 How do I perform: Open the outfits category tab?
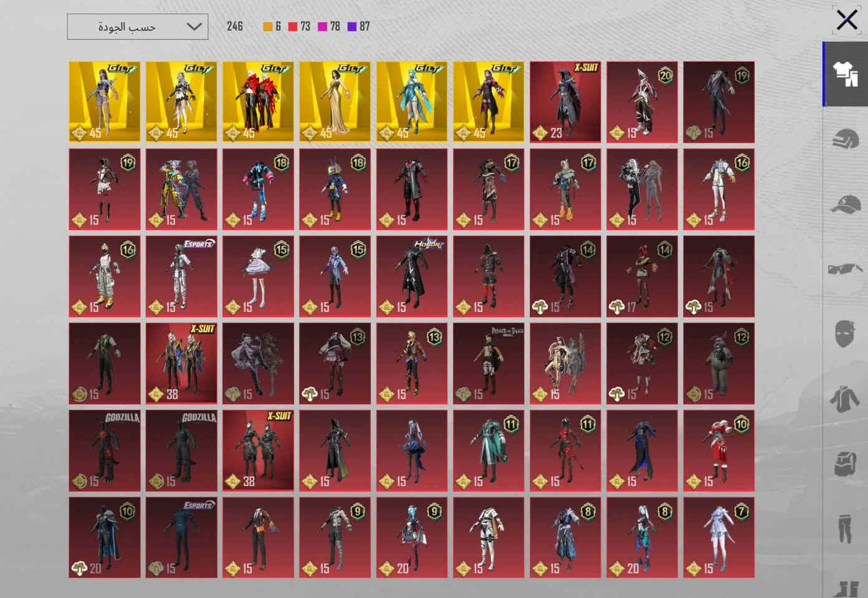[x=846, y=74]
